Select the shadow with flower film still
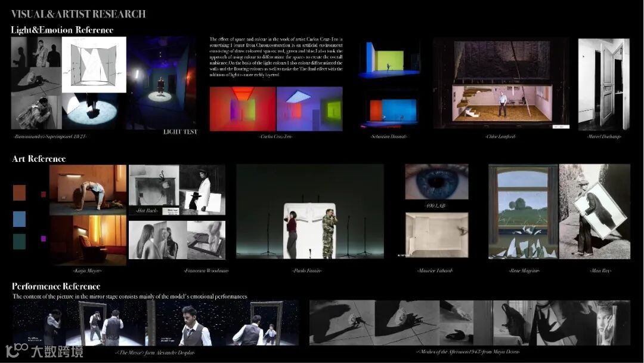The image size is (644, 363). click(x=342, y=323)
